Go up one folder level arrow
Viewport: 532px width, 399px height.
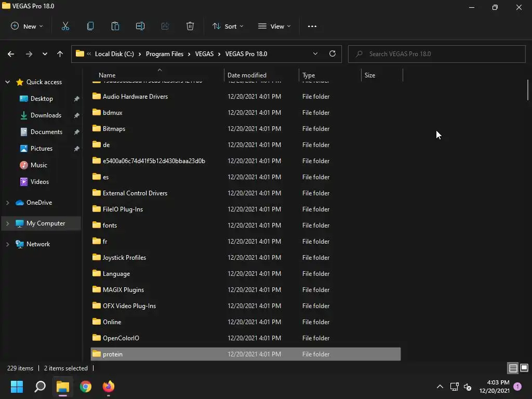60,54
